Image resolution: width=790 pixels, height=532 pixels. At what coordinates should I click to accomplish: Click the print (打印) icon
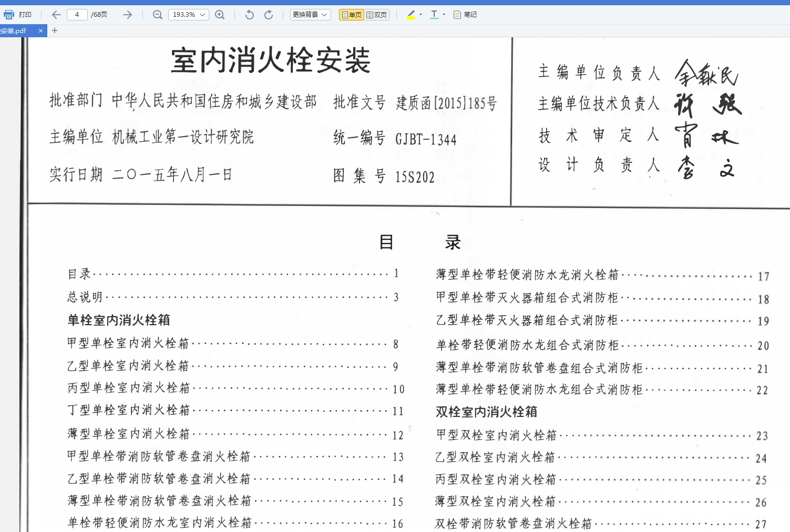(9, 15)
